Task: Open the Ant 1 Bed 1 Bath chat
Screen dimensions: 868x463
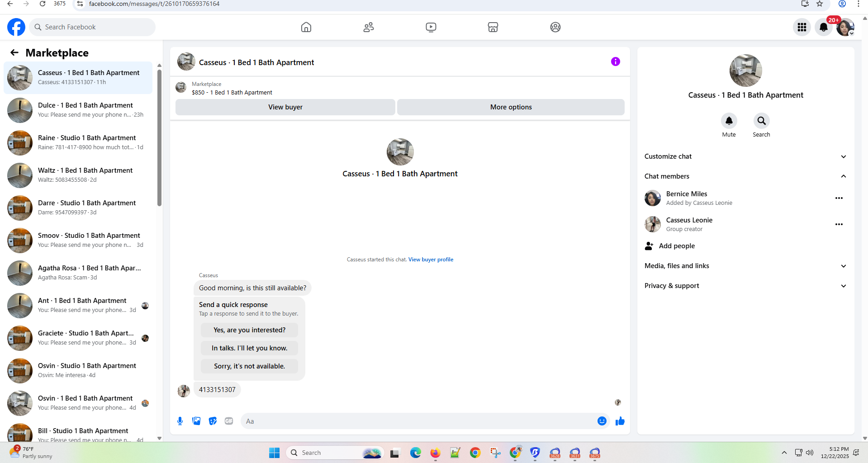Action: 78,306
